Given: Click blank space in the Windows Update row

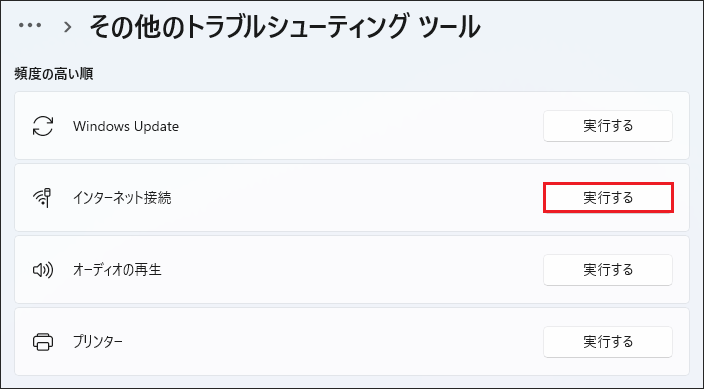Looking at the screenshot, I should click(x=359, y=126).
